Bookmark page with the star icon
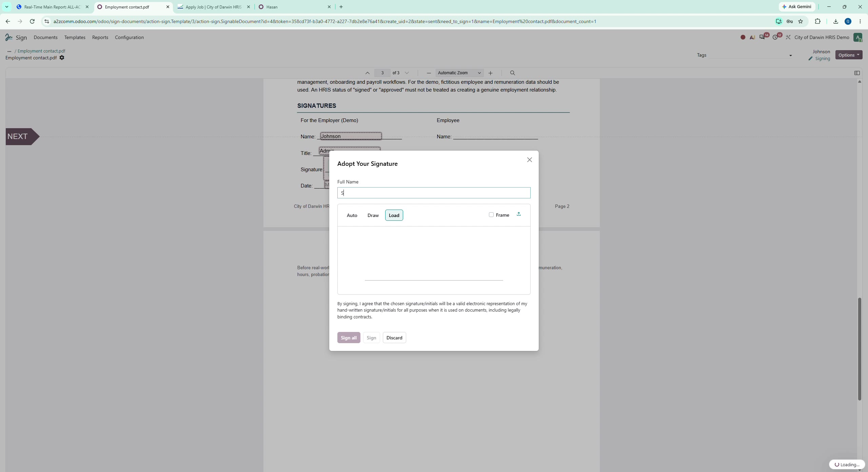This screenshot has width=868, height=472. [801, 21]
